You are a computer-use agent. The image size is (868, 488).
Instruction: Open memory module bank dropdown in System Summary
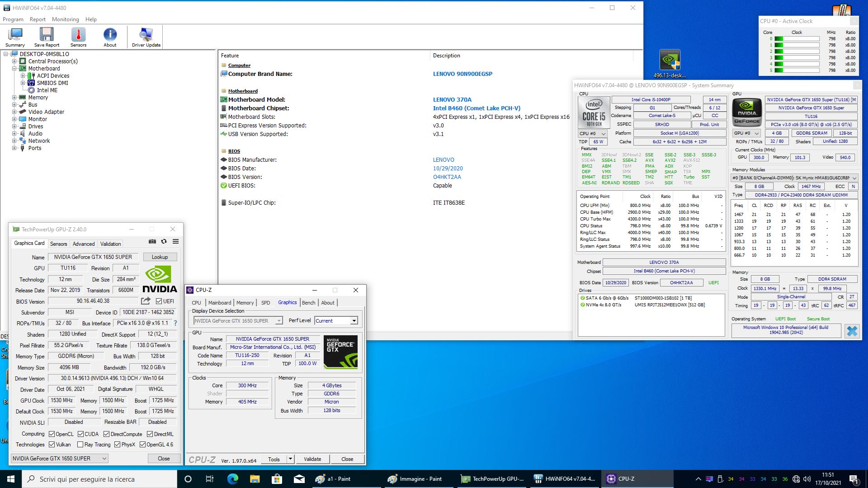tap(794, 178)
